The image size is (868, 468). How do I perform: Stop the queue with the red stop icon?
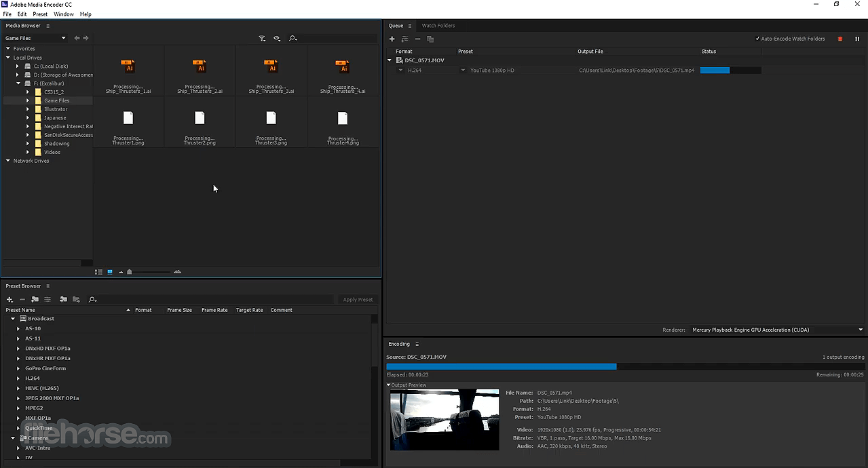pyautogui.click(x=840, y=39)
